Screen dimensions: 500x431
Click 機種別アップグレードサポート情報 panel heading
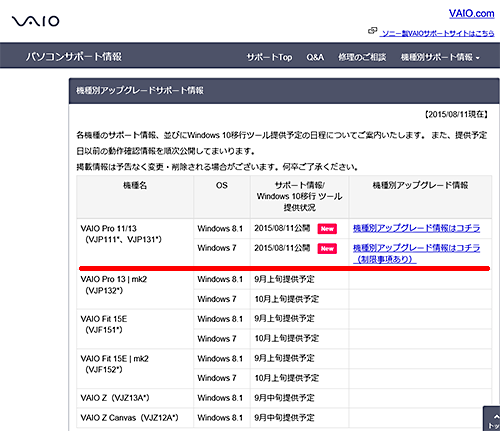tap(140, 90)
